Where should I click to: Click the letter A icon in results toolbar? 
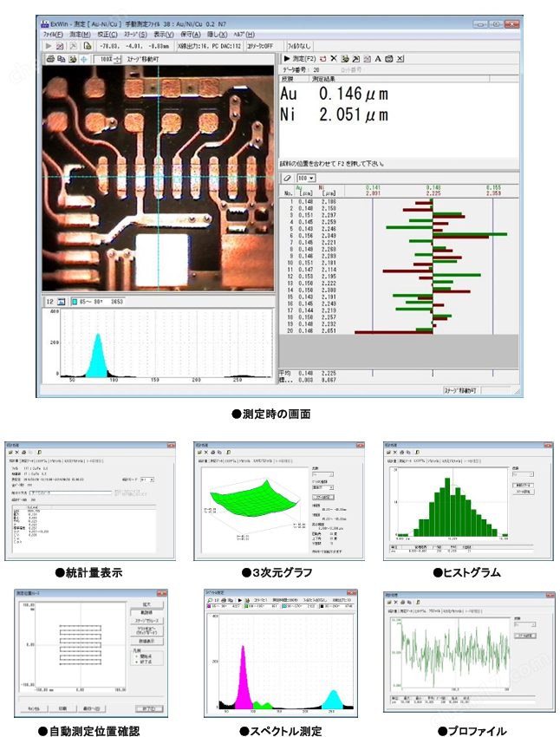[378, 59]
